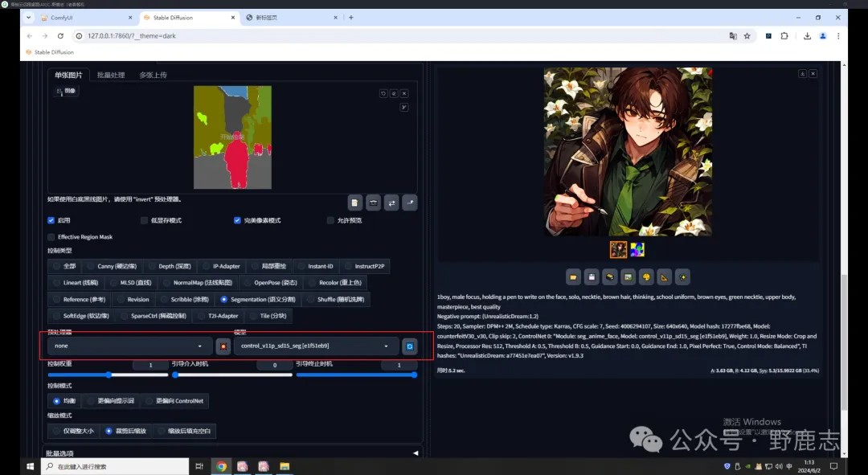Open the control_v11p_sd15_seg model dropdown
The width and height of the screenshot is (868, 475).
[x=315, y=346]
